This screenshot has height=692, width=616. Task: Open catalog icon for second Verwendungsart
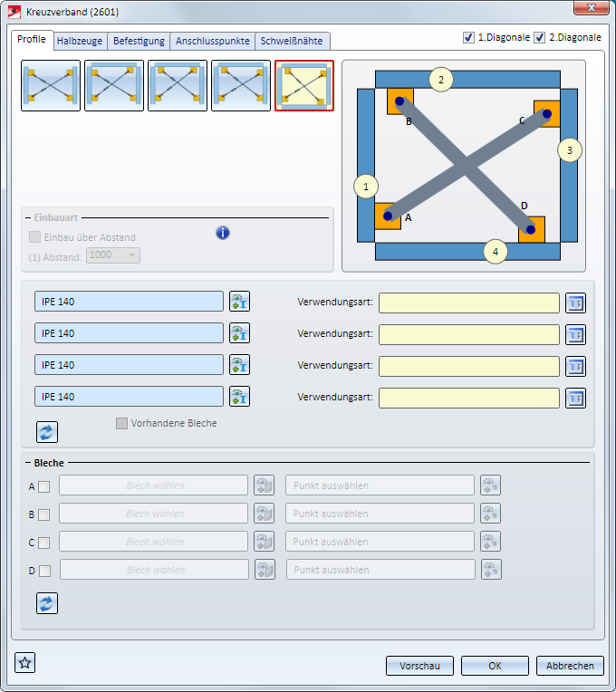[x=576, y=334]
